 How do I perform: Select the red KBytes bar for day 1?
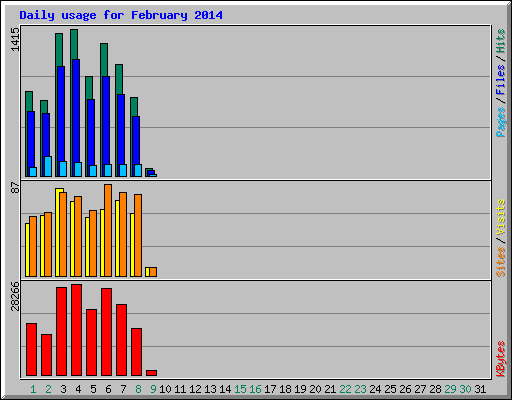31,350
